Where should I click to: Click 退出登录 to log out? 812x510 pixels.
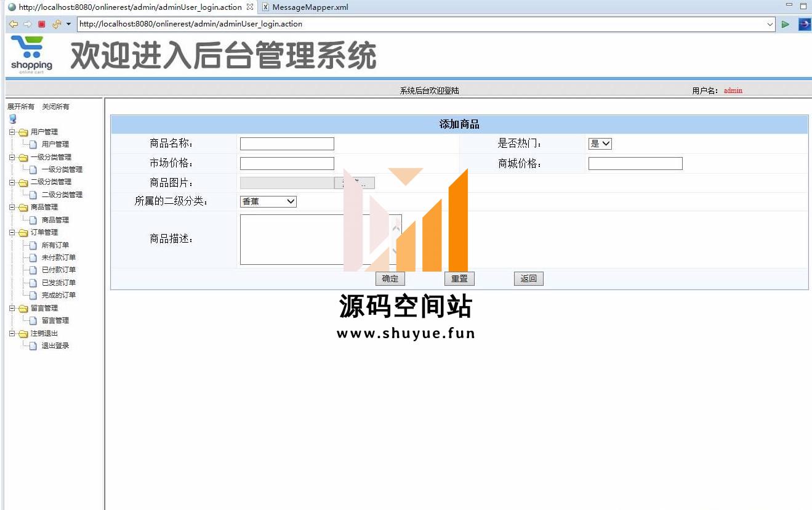pyautogui.click(x=55, y=346)
